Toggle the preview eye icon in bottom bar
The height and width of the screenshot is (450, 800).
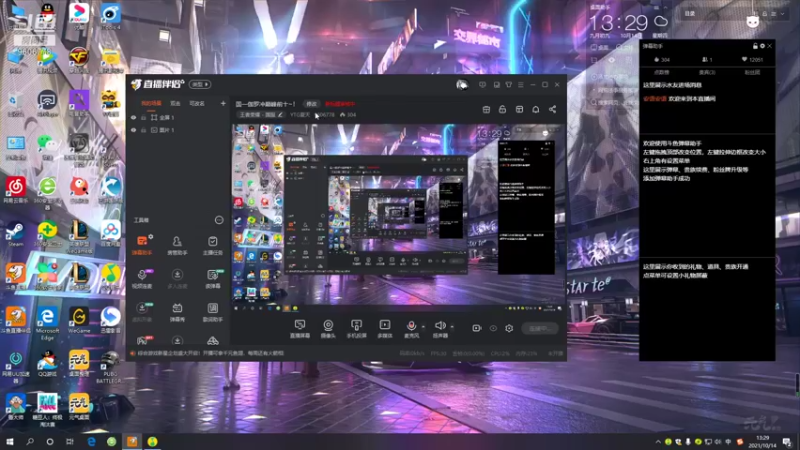493,328
